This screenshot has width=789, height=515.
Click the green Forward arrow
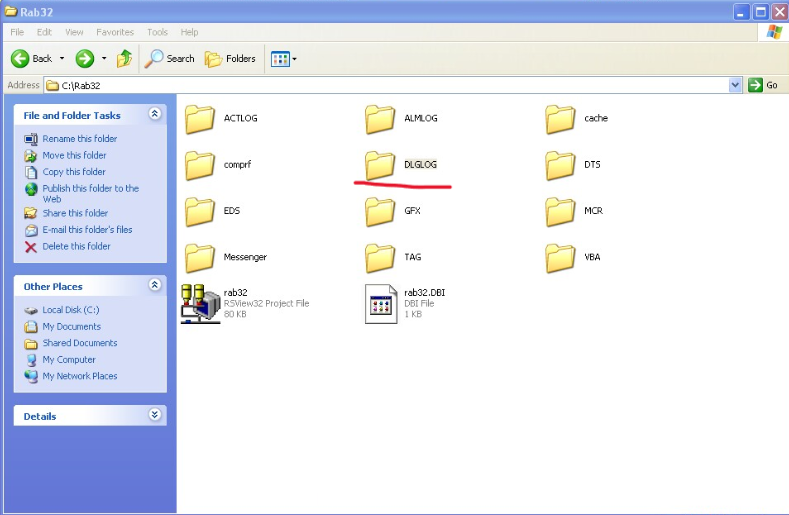coord(85,59)
